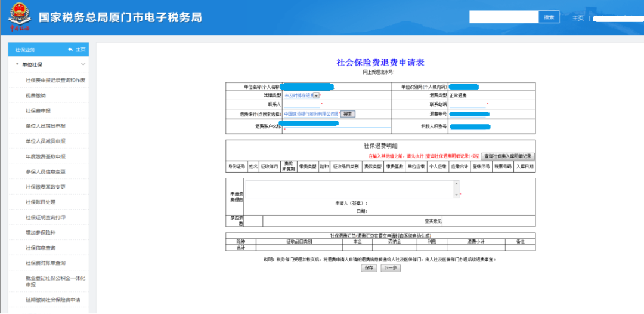This screenshot has width=644, height=314.
Task: Focus the 联系人 input field
Action: point(302,104)
